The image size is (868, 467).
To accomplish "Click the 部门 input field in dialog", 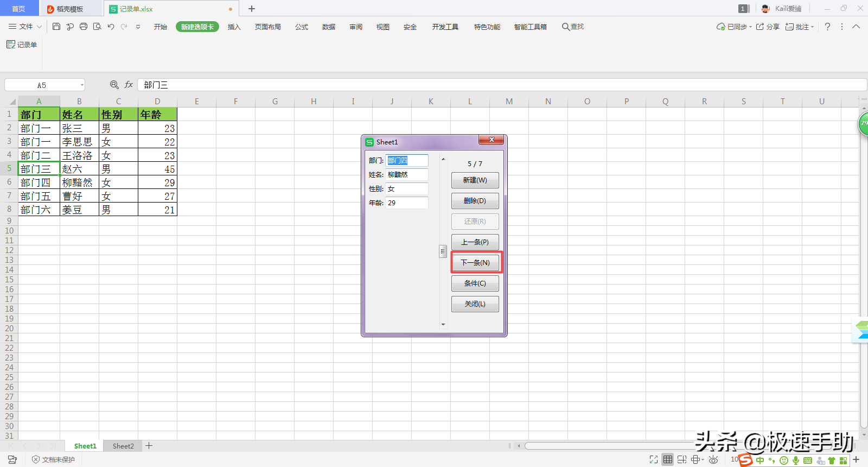I will click(407, 161).
